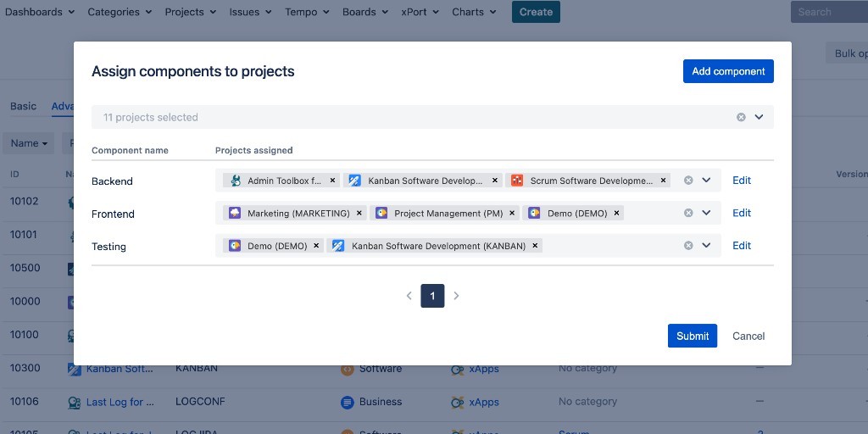
Task: Open the xPort menu
Action: (x=420, y=12)
